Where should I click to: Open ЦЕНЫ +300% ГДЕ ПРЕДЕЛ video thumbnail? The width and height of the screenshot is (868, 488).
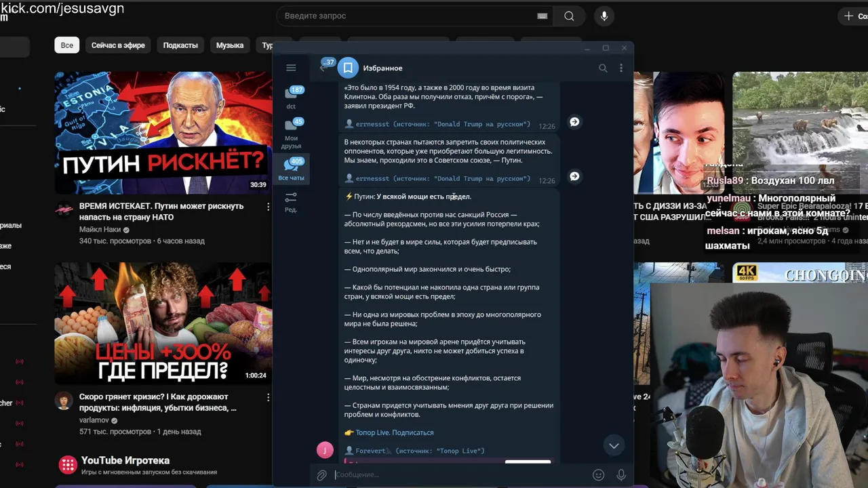point(163,323)
